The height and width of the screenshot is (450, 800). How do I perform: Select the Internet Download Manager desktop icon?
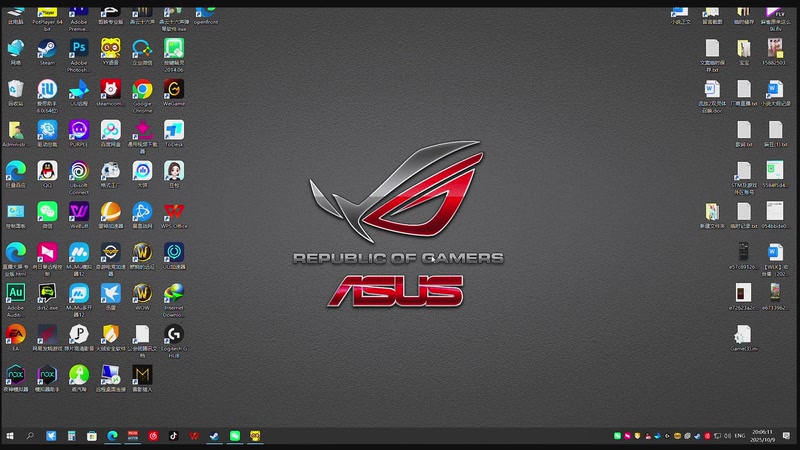click(173, 300)
